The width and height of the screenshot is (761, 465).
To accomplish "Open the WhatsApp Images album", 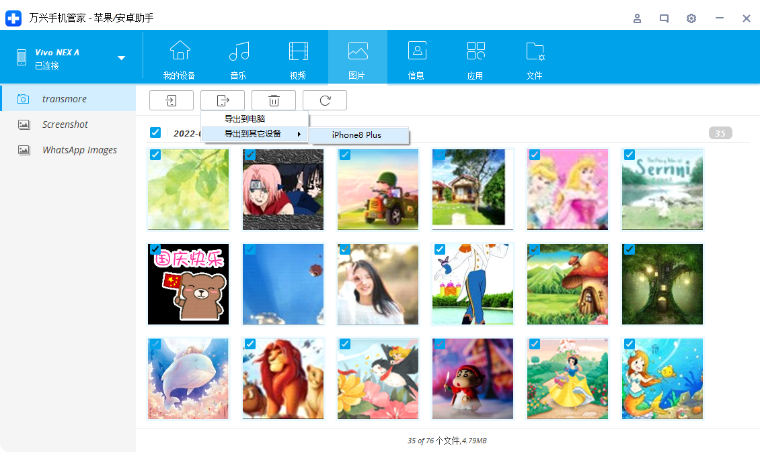I will click(x=79, y=150).
